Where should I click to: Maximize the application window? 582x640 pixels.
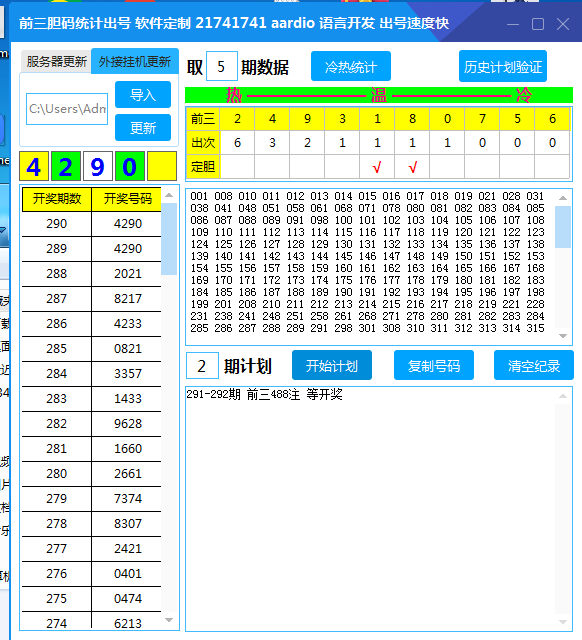click(x=538, y=24)
